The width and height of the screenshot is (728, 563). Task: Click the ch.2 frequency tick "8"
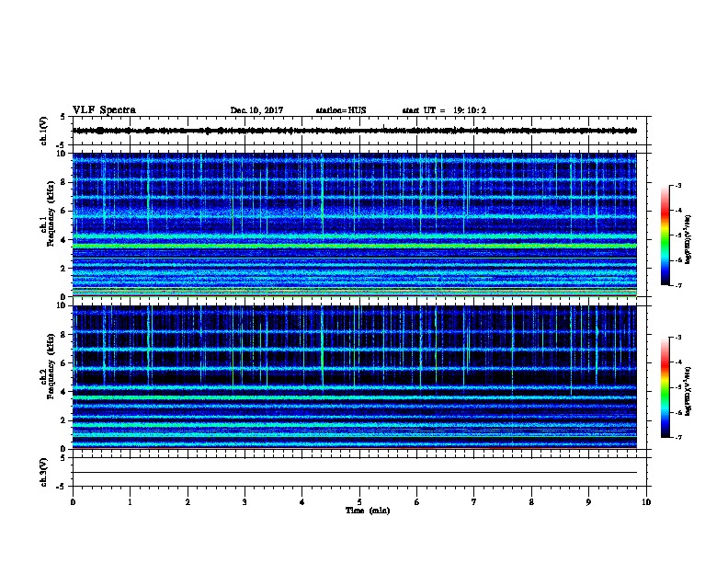coord(63,334)
